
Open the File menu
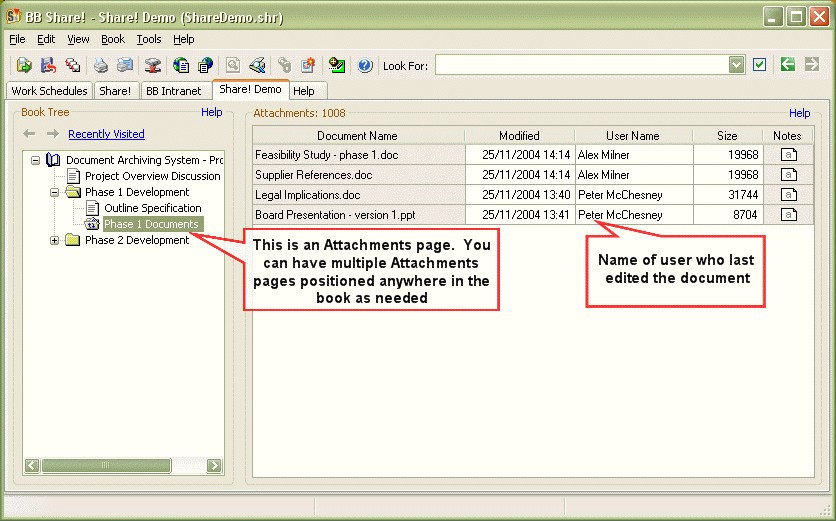click(17, 39)
